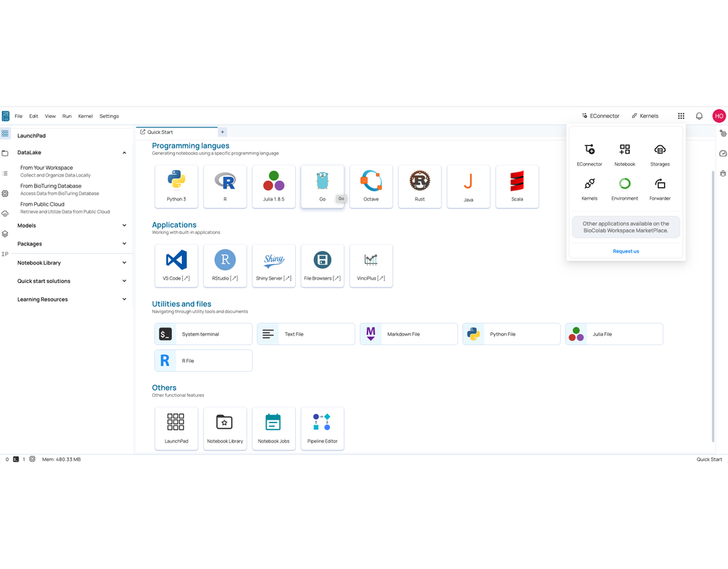The image size is (728, 569).
Task: Open VS Code application
Action: 176,265
